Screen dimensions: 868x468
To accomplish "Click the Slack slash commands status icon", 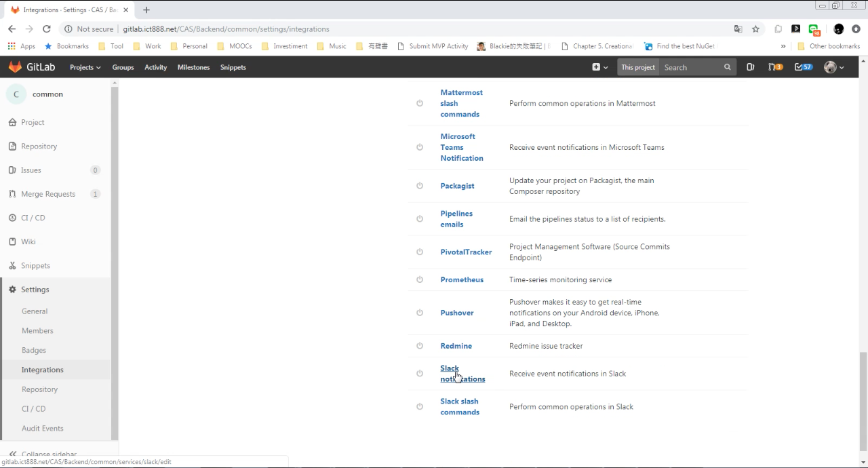I will click(420, 407).
